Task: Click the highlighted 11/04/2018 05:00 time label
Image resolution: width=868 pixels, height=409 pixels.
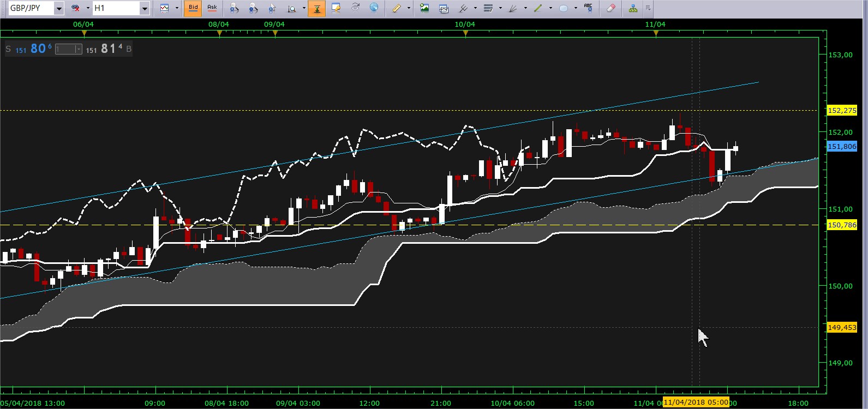Action: 696,402
